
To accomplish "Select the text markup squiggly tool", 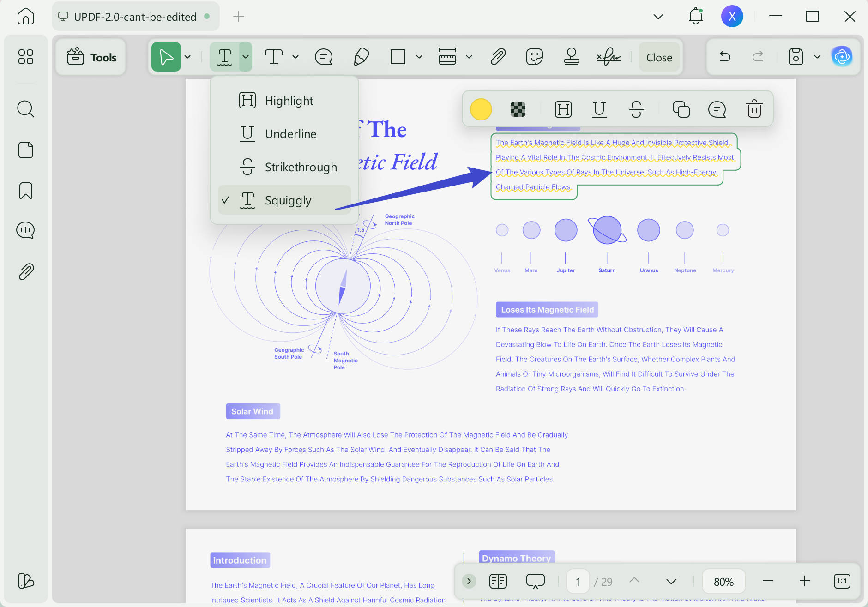I will coord(225,57).
